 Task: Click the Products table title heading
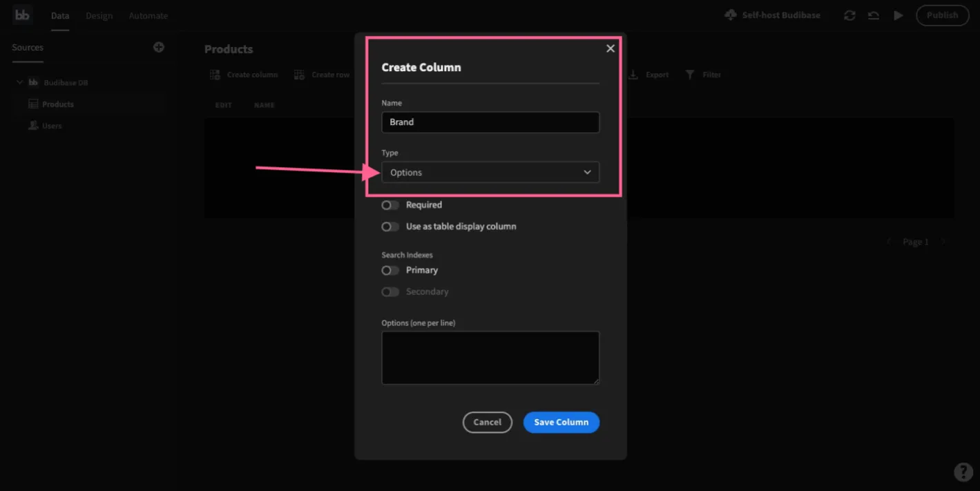(x=229, y=49)
